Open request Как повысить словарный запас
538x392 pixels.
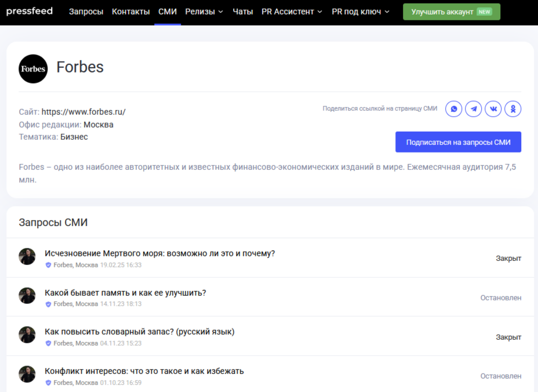[x=139, y=332]
